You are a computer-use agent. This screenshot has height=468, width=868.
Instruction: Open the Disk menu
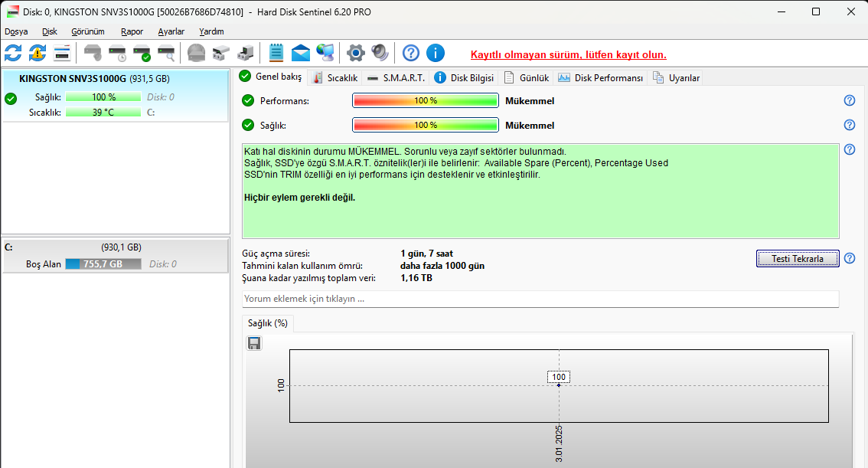49,31
